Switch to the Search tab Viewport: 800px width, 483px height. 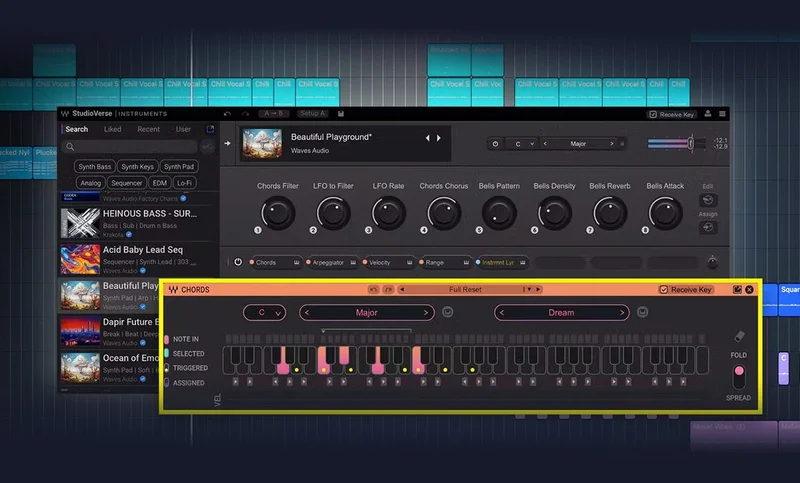point(77,129)
